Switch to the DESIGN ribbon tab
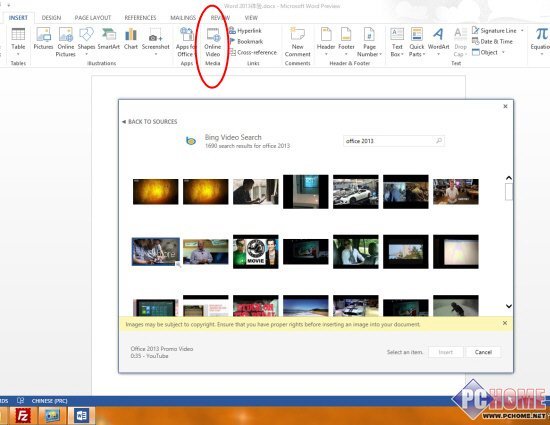The width and height of the screenshot is (550, 425). coord(51,18)
